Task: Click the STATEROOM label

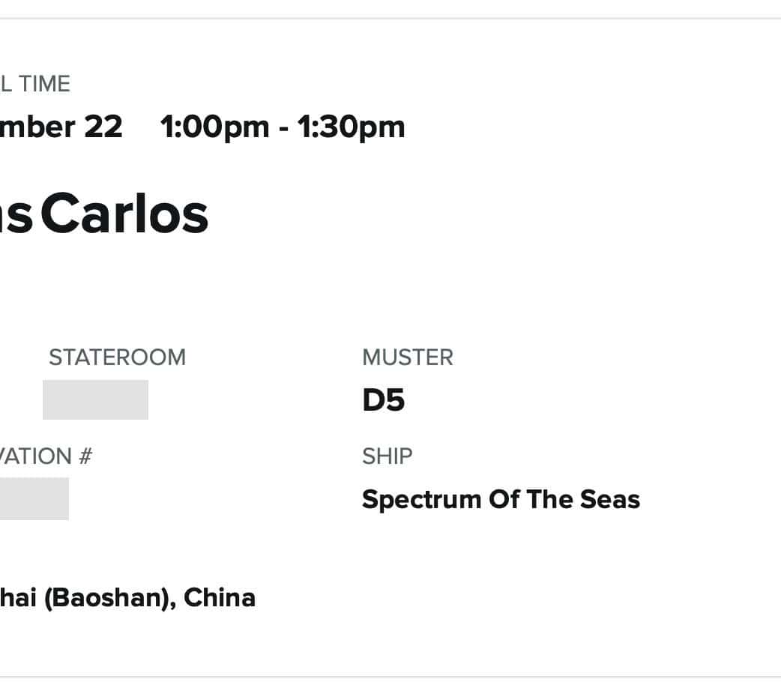Action: click(117, 357)
